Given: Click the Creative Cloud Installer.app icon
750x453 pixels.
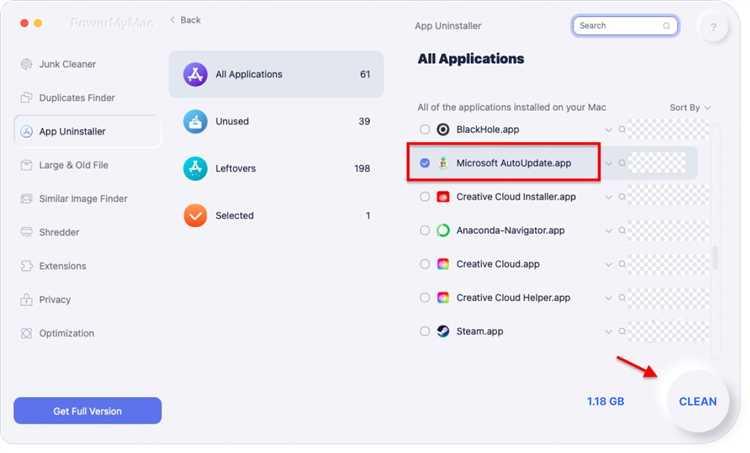Looking at the screenshot, I should (443, 197).
